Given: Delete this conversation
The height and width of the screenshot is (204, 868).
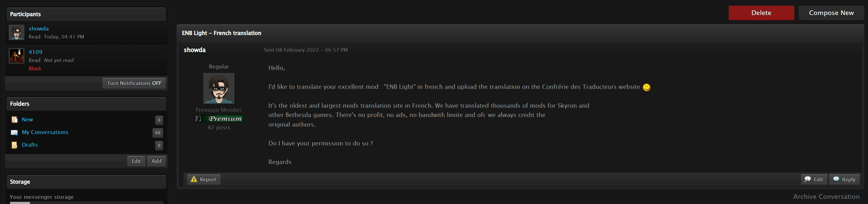Looking at the screenshot, I should pyautogui.click(x=761, y=13).
